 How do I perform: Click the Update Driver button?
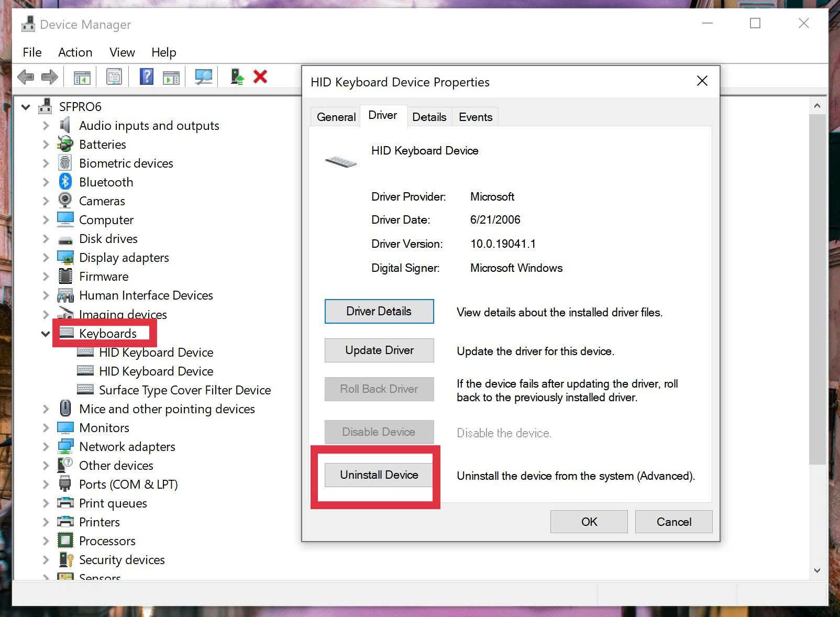379,350
